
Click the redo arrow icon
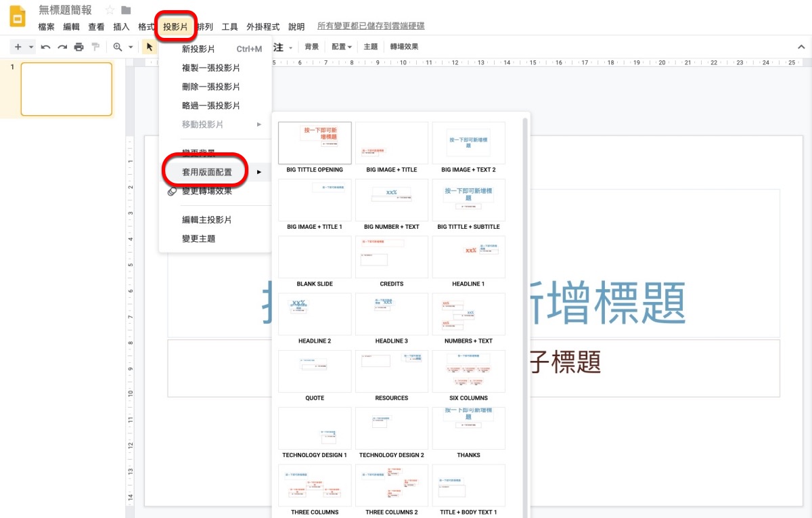(x=62, y=47)
